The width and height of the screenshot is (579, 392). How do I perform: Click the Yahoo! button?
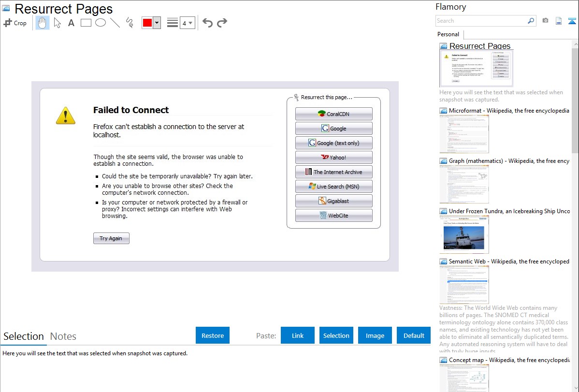[x=334, y=158]
